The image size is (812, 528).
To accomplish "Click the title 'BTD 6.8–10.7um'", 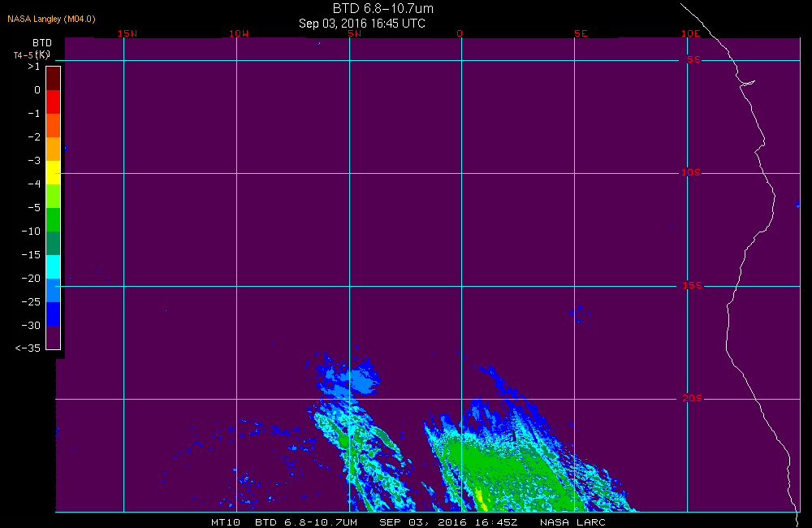I will 382,8.
